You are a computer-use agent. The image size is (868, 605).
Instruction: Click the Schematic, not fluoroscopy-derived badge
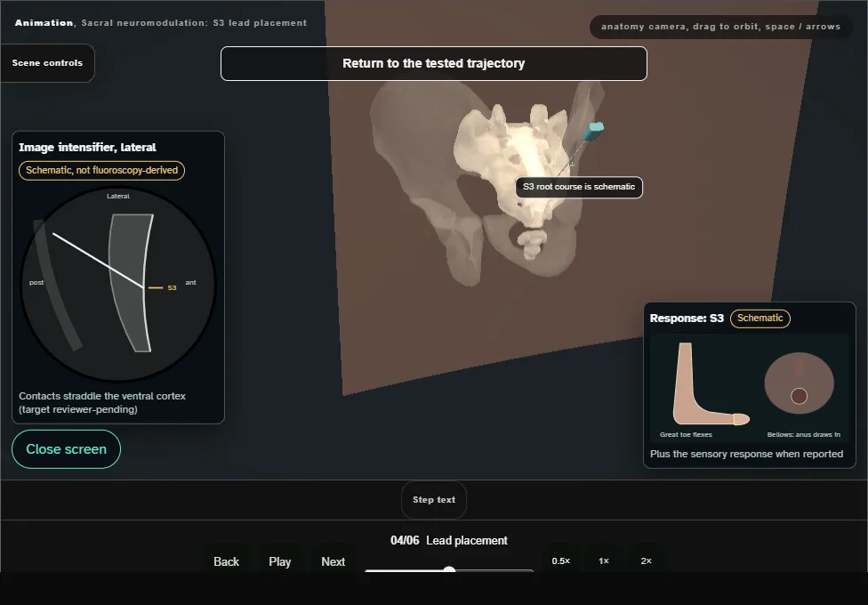point(102,170)
